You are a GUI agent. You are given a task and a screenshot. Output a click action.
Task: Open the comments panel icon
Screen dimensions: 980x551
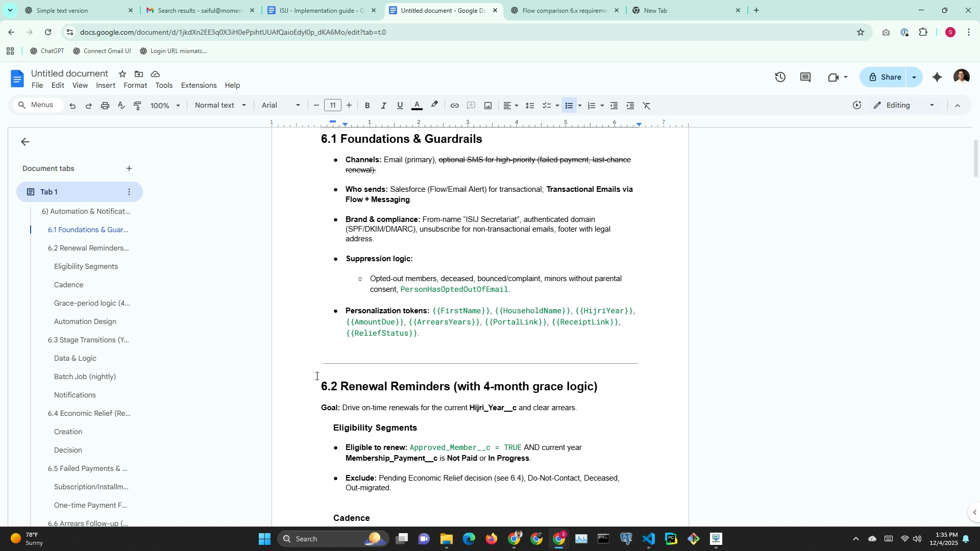805,77
